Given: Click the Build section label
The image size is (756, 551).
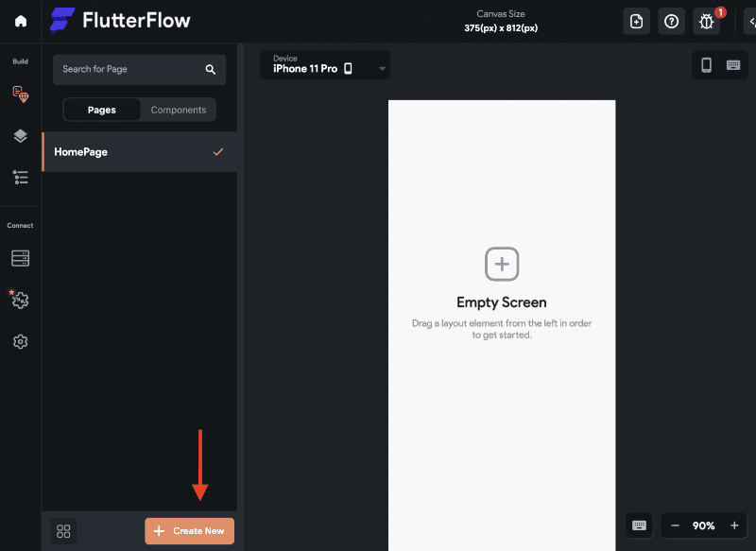Looking at the screenshot, I should point(20,61).
